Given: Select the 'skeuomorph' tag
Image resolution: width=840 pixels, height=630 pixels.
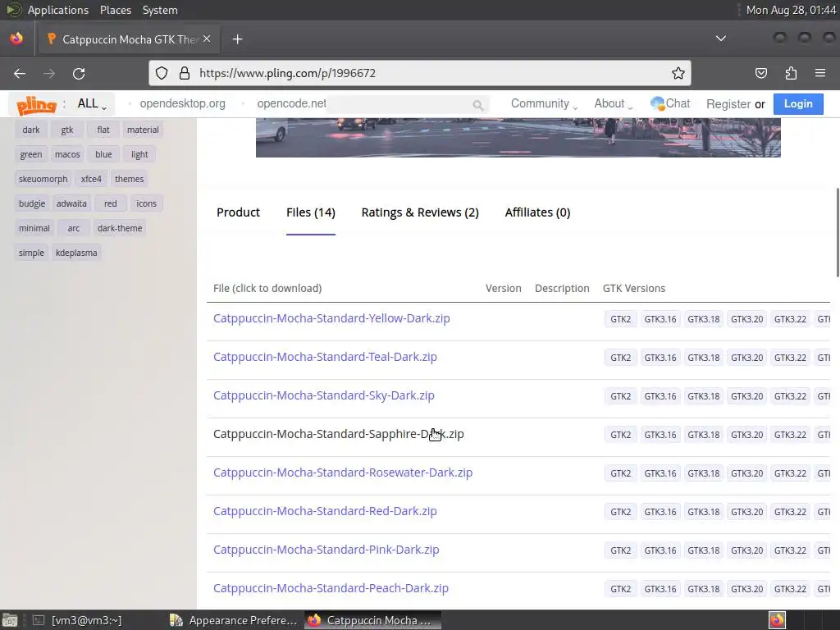Looking at the screenshot, I should click(43, 179).
